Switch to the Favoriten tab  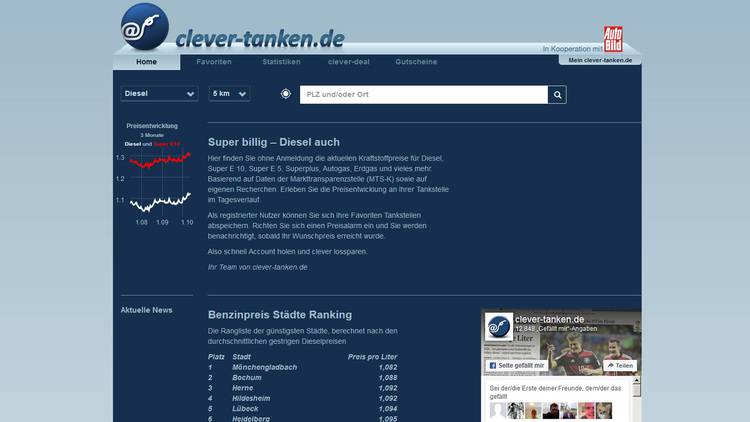click(214, 62)
